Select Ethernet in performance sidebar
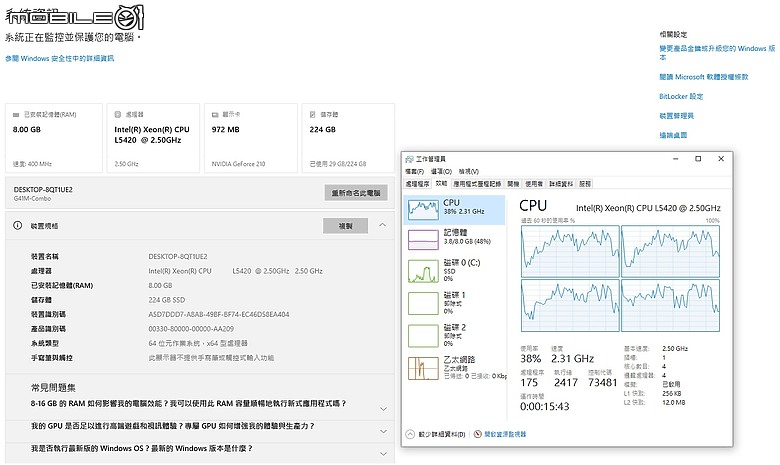 (x=454, y=368)
